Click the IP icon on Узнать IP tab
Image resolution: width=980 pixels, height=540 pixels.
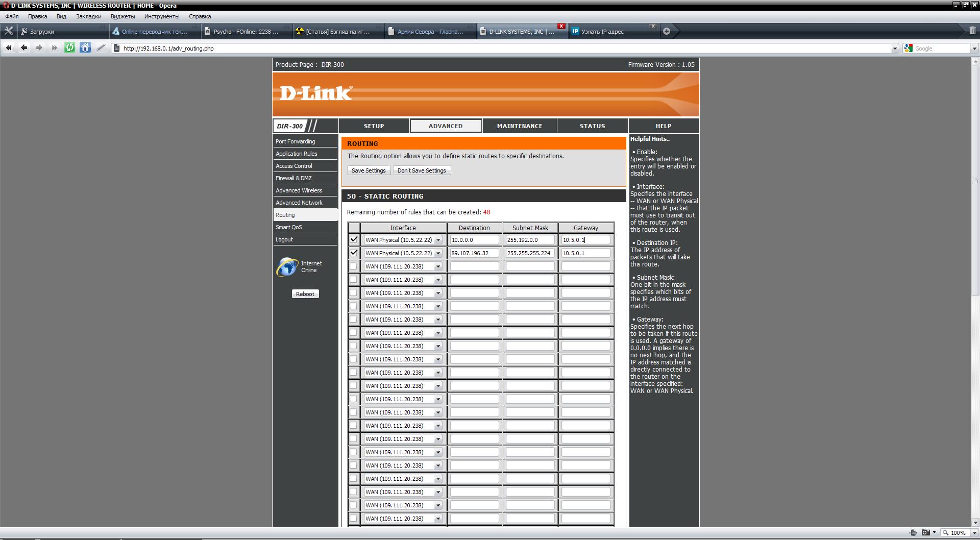coord(575,31)
